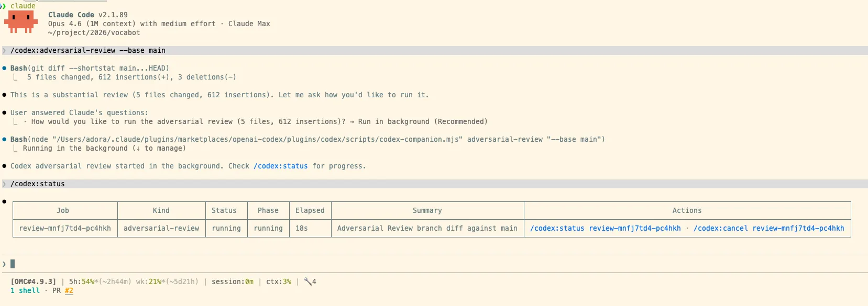The width and height of the screenshot is (868, 306).
Task: Click the chevron before the /codex:status command row
Action: pos(4,184)
